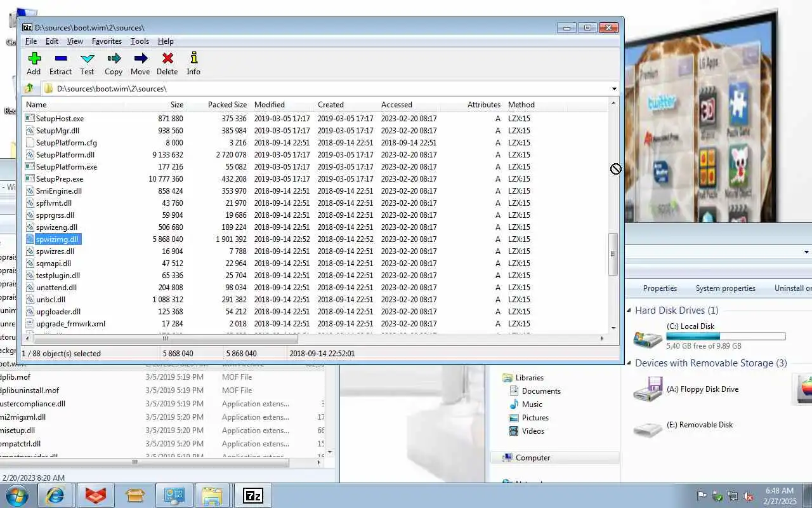The width and height of the screenshot is (812, 508).
Task: Click the Info toolbar icon
Action: click(193, 58)
